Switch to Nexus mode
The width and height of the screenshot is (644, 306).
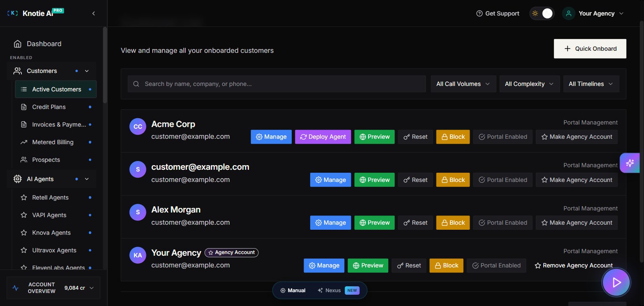(338, 290)
